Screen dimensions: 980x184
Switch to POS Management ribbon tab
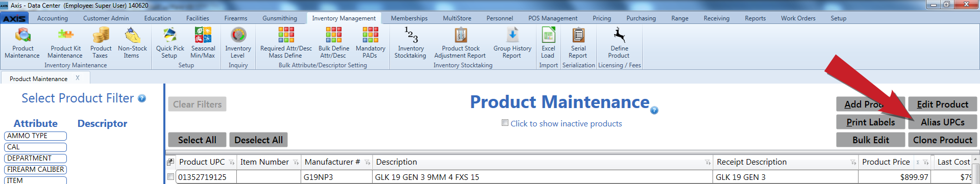coord(553,18)
